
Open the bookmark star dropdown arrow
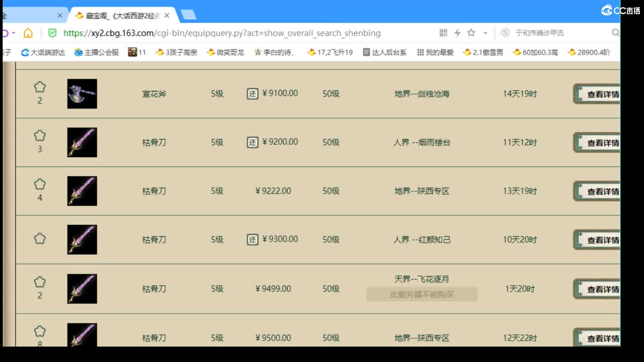(x=484, y=33)
